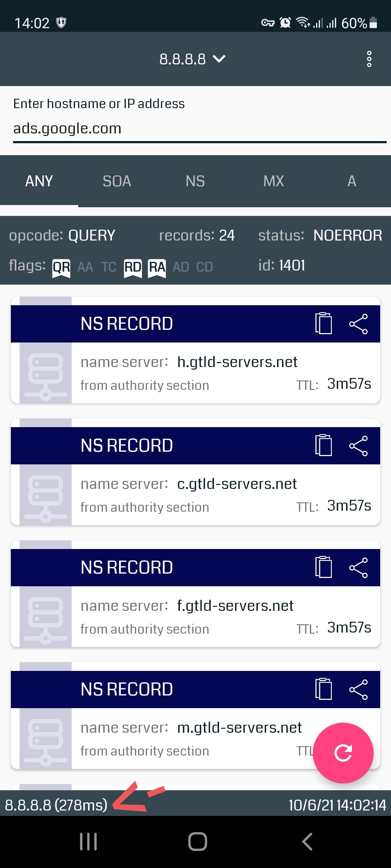Image resolution: width=391 pixels, height=868 pixels.
Task: Tap the 8.8.8.8 (278ms) status entry
Action: 56,805
